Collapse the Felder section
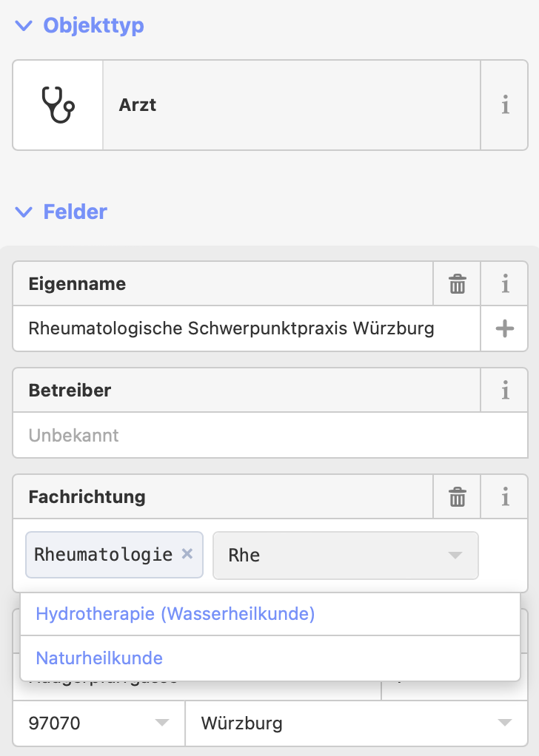 pos(22,212)
